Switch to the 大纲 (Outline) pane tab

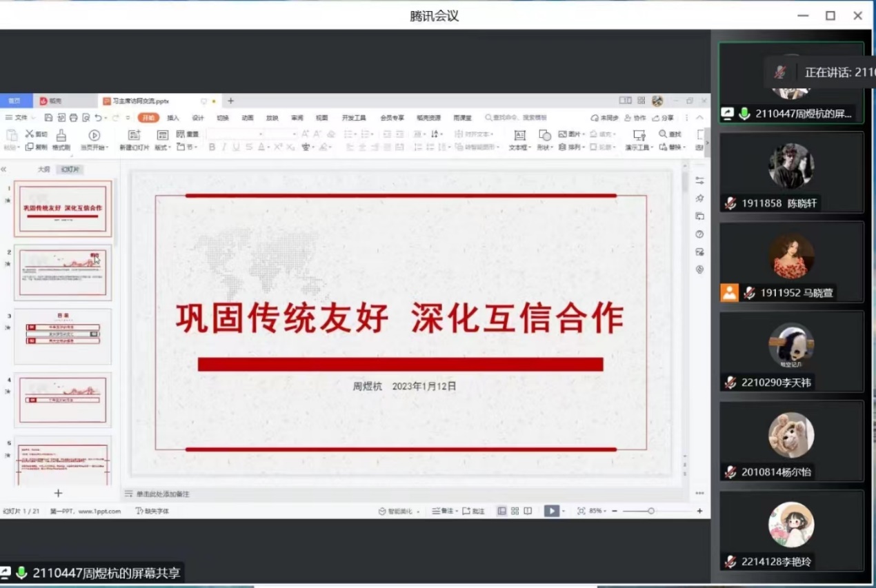pyautogui.click(x=43, y=170)
